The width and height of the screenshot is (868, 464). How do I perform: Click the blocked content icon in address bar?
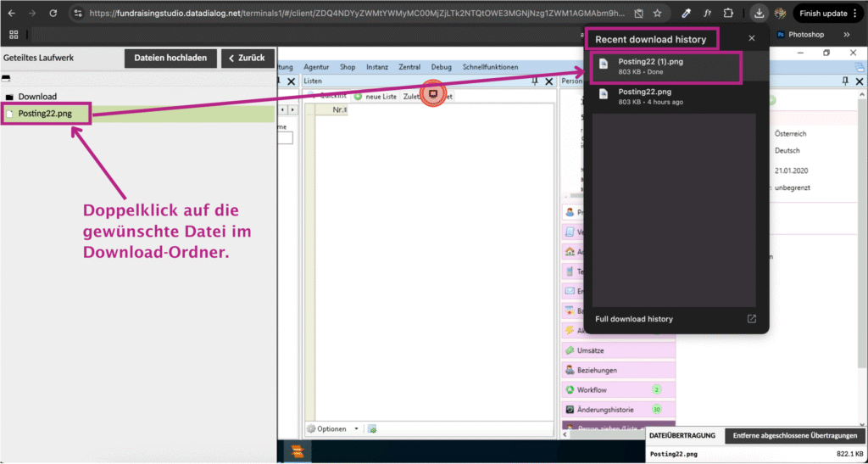click(638, 14)
